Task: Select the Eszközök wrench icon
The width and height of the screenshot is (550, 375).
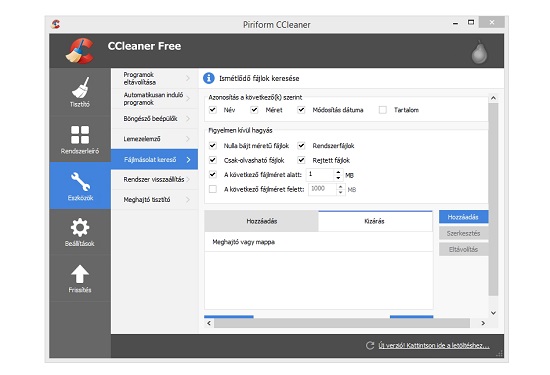Action: coord(80,181)
